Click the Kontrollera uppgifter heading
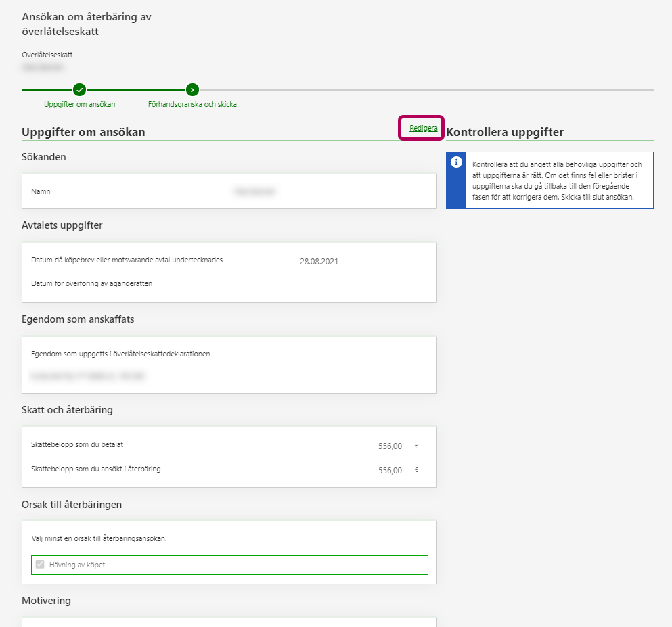The width and height of the screenshot is (672, 627). (x=505, y=133)
